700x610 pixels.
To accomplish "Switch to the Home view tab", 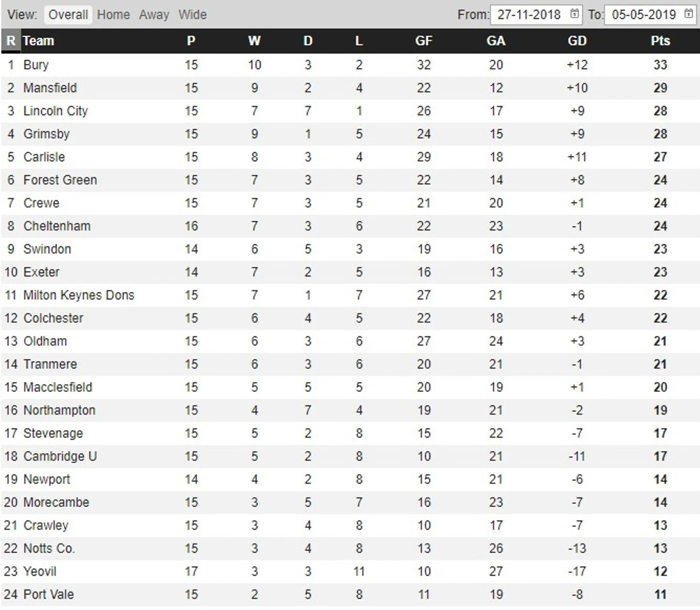I will tap(113, 14).
